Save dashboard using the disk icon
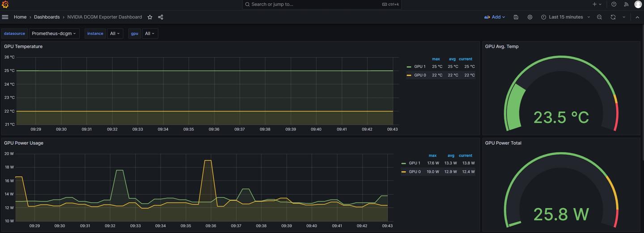This screenshot has height=233, width=644. [x=516, y=17]
